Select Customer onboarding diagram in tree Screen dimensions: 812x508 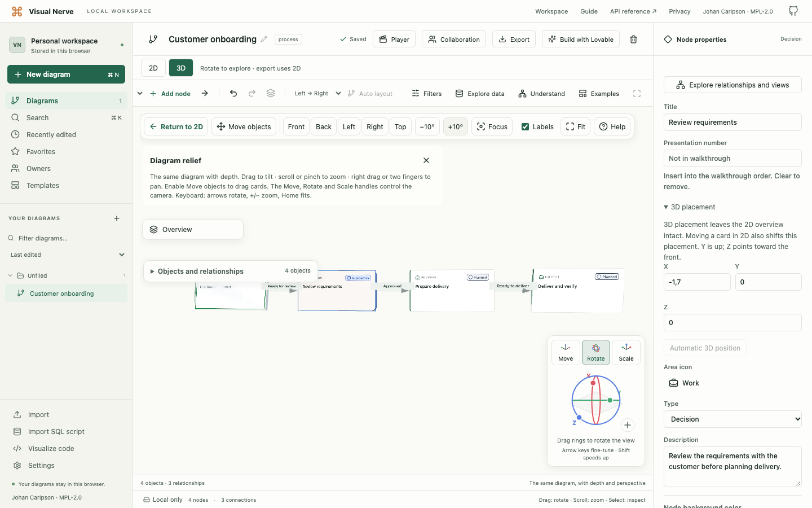point(66,294)
